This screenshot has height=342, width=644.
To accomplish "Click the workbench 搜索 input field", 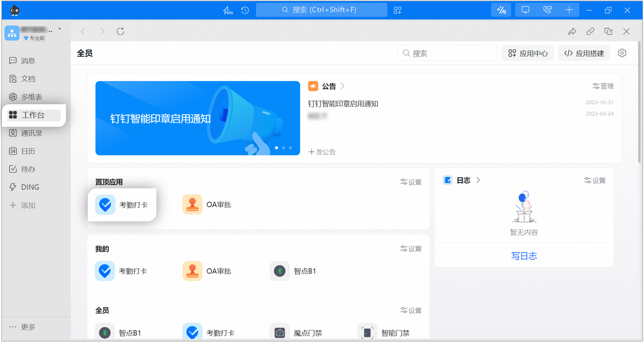I will 447,53.
